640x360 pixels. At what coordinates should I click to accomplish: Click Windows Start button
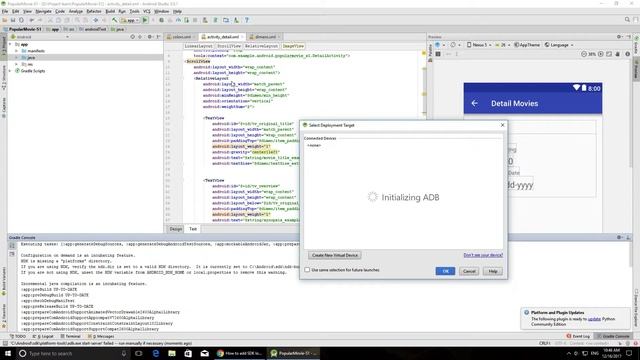coord(7,353)
